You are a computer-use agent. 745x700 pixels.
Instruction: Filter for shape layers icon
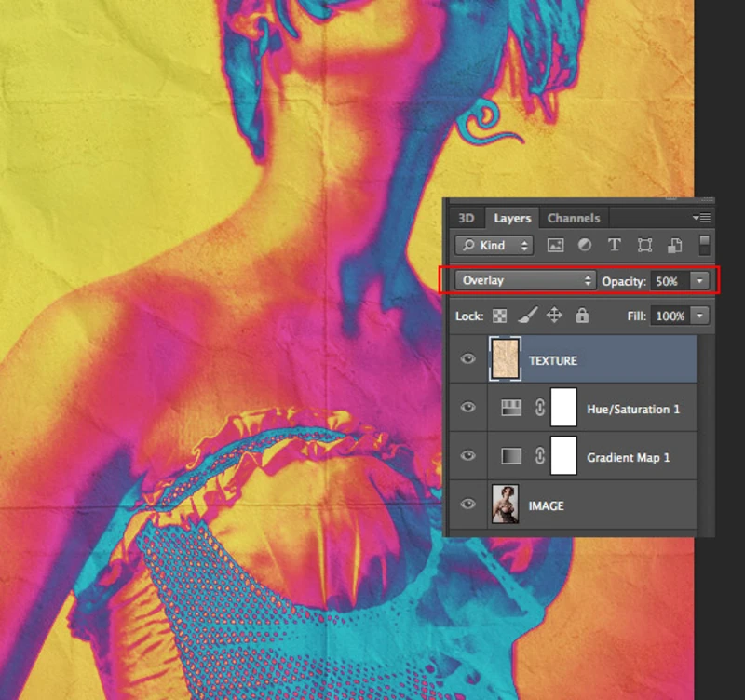pyautogui.click(x=644, y=245)
